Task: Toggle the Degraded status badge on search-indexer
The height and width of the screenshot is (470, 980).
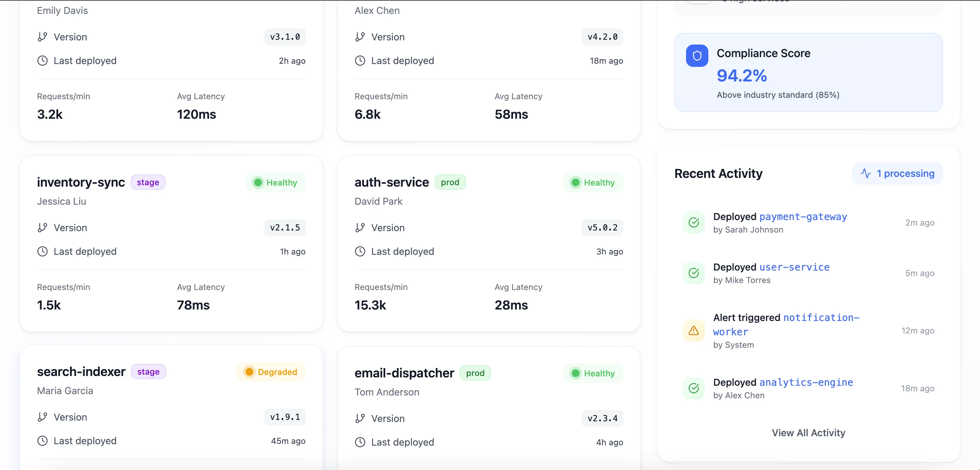Action: pyautogui.click(x=271, y=371)
